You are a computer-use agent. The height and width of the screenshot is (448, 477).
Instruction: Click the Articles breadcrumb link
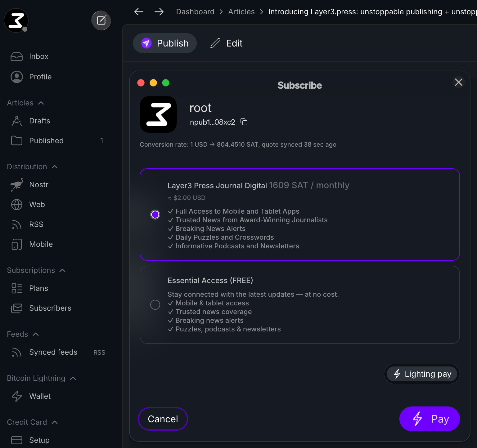pyautogui.click(x=241, y=12)
